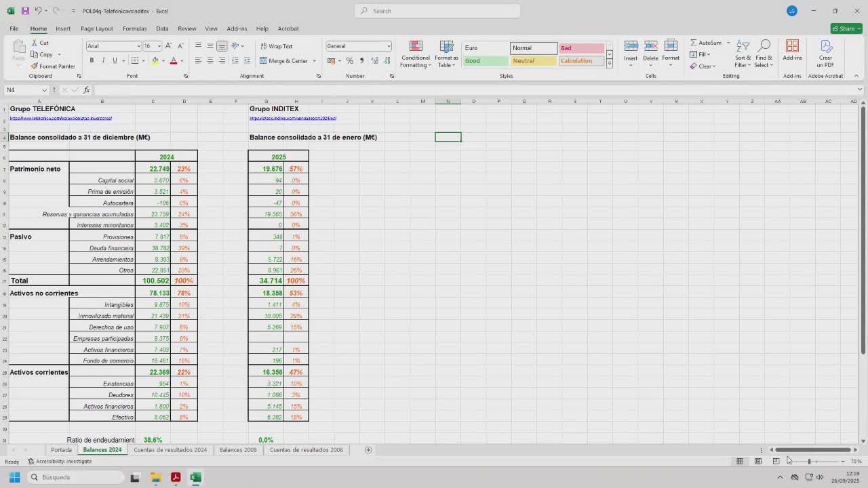Open the Accounting Number Format icon
868x488 pixels.
331,60
